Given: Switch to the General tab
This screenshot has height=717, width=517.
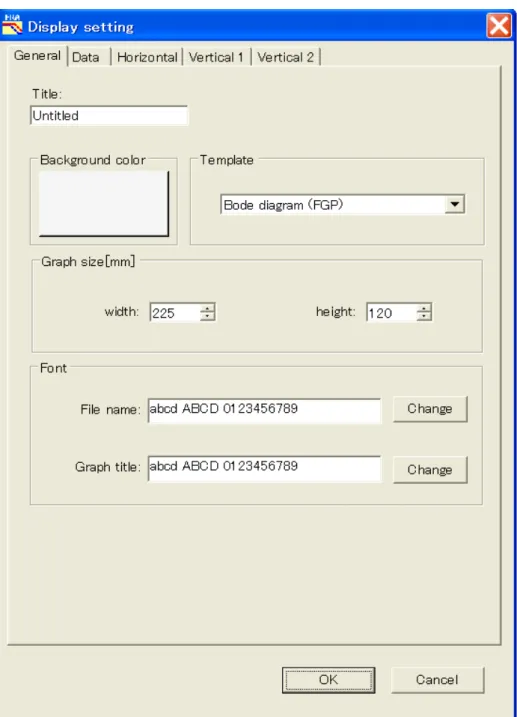Looking at the screenshot, I should 37,56.
